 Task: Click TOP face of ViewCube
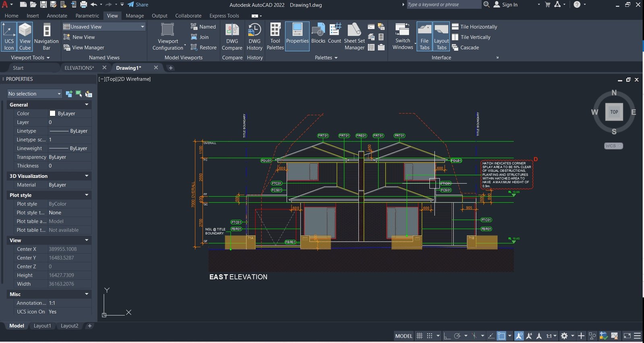tap(614, 112)
